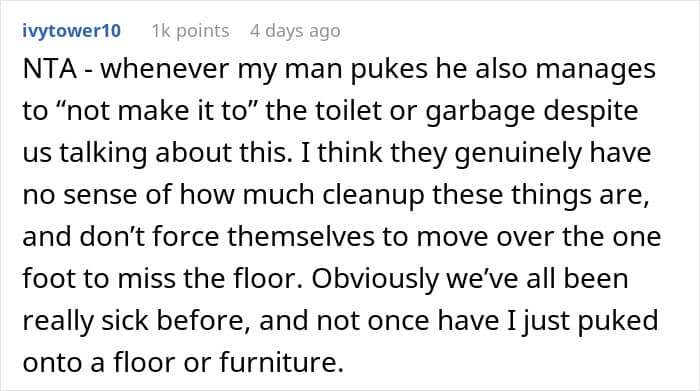Click the quoted phrase 'not make it to'

pyautogui.click(x=156, y=111)
